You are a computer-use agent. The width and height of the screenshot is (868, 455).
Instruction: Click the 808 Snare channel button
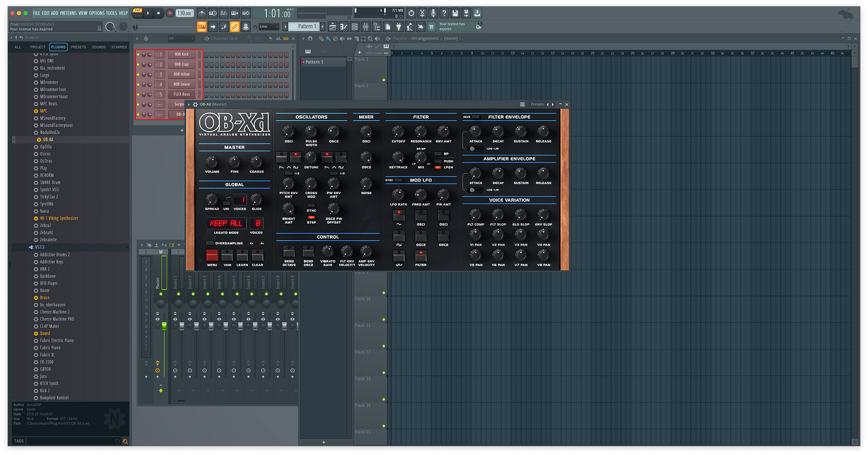[x=181, y=85]
